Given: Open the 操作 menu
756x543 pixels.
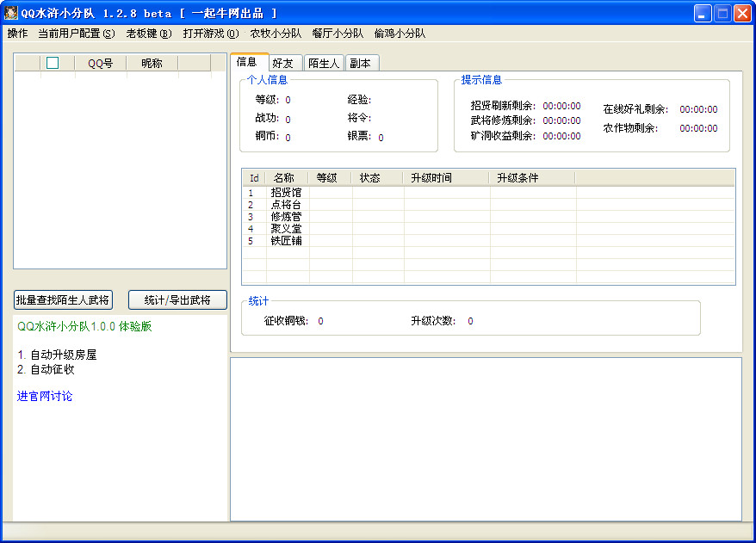Looking at the screenshot, I should [18, 34].
